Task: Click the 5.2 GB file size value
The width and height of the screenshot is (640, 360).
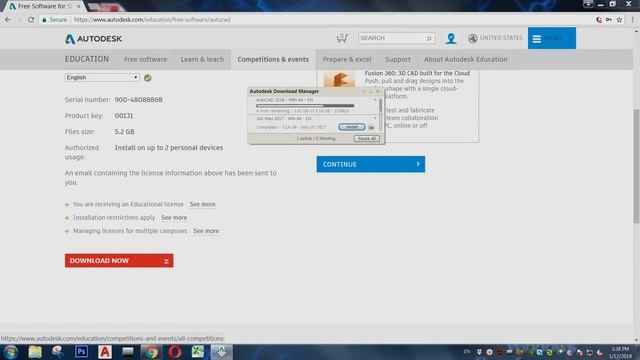Action: tap(124, 132)
